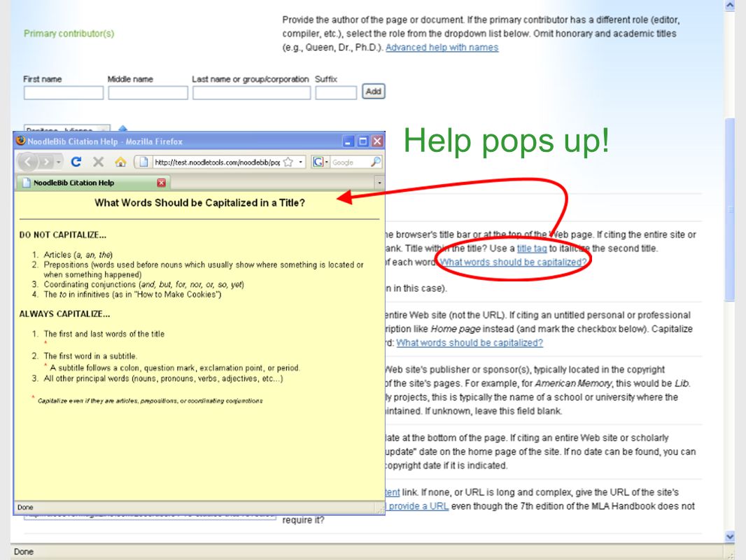Click the popup heading about capitalizing titles

pyautogui.click(x=200, y=203)
